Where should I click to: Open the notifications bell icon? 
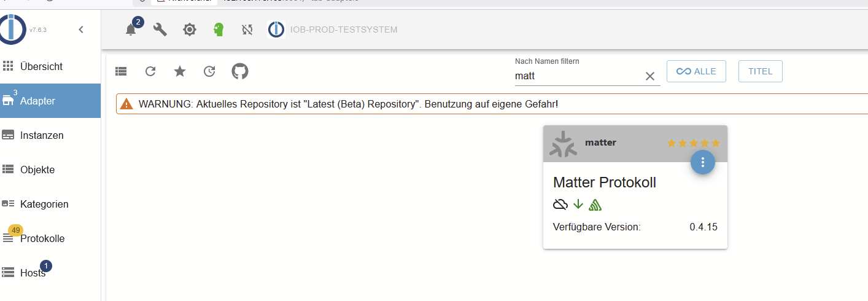[131, 29]
